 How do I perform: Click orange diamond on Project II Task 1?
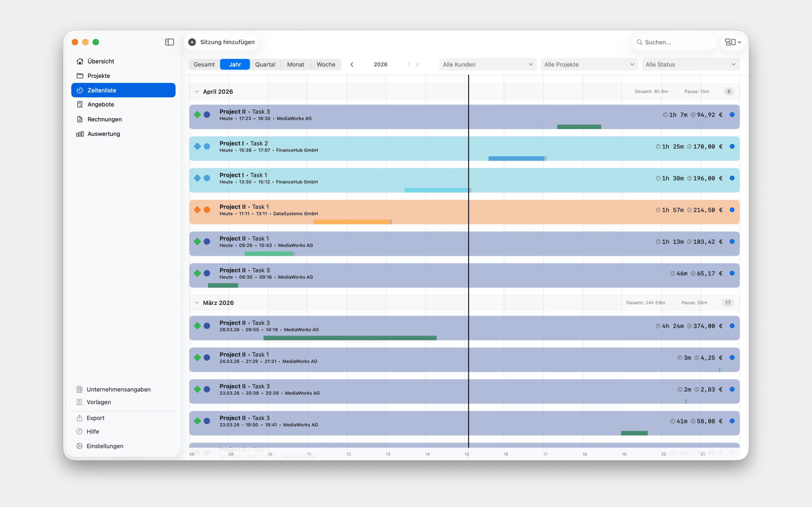[197, 210]
